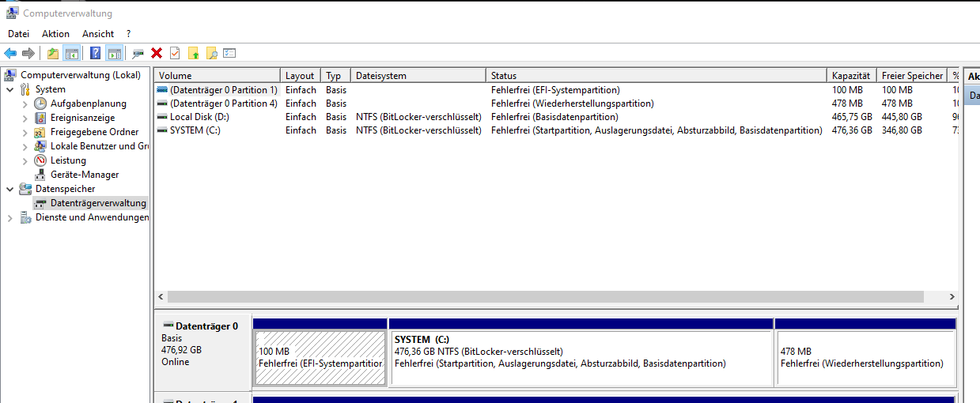Open the Datei menu
The height and width of the screenshot is (403, 980).
(x=18, y=34)
